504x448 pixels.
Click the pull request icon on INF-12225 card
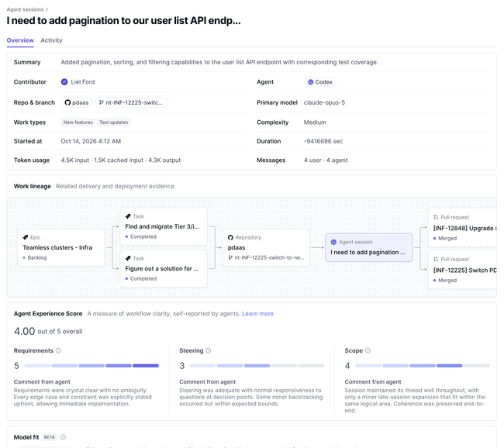(436, 259)
